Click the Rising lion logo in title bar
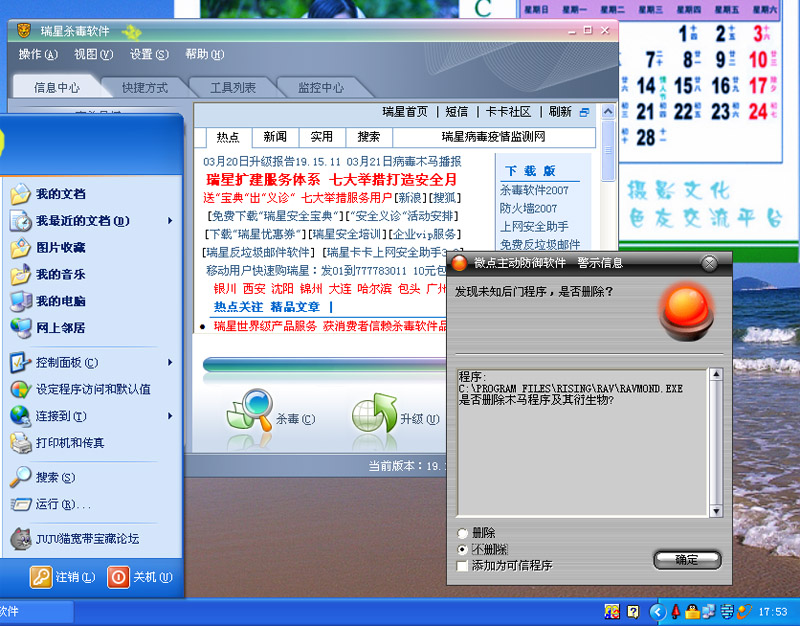The height and width of the screenshot is (626, 800). click(24, 31)
